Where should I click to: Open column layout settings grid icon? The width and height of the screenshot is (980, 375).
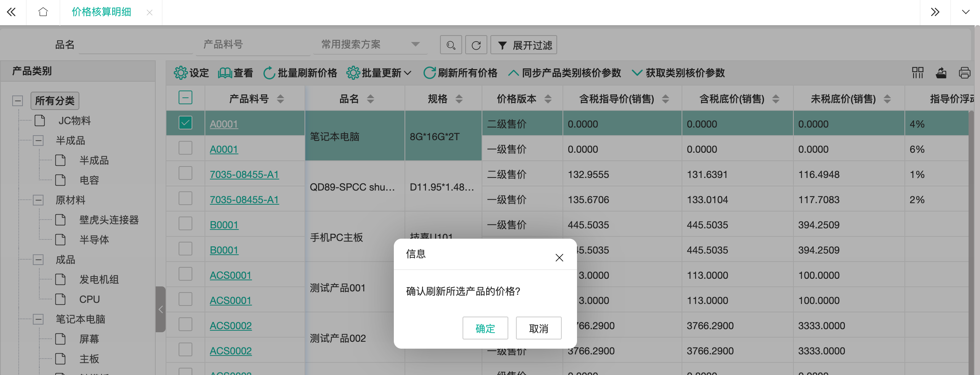(x=917, y=73)
